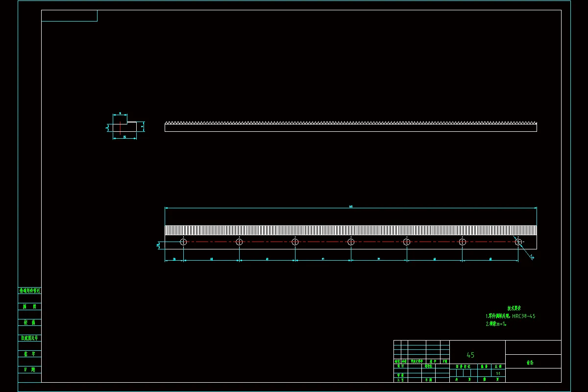Click the 技术要求 heading text
588x392 pixels.
click(x=514, y=308)
